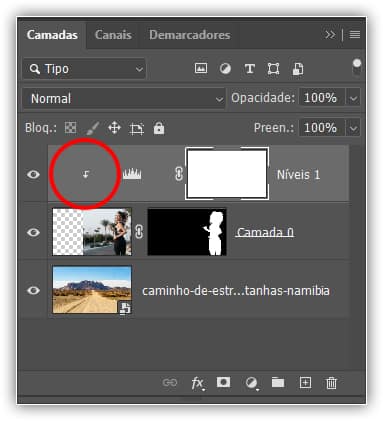
Task: Switch to the Demarcadores tab
Action: 190,35
